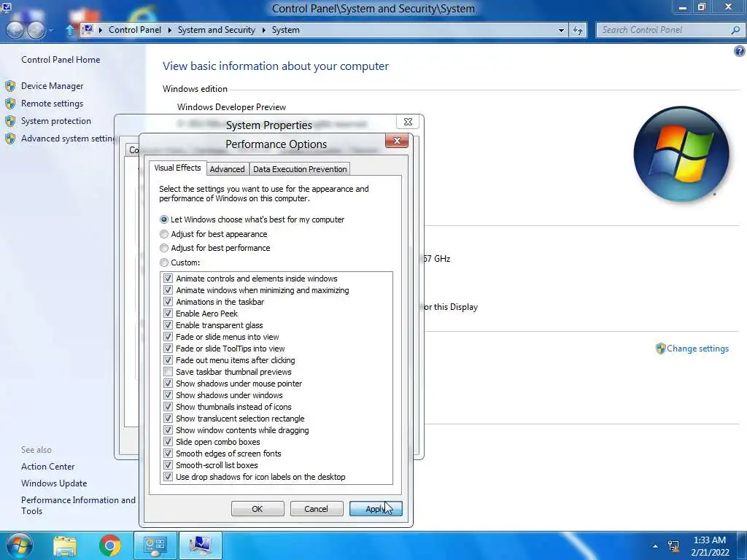Open the Action Center link

(47, 467)
